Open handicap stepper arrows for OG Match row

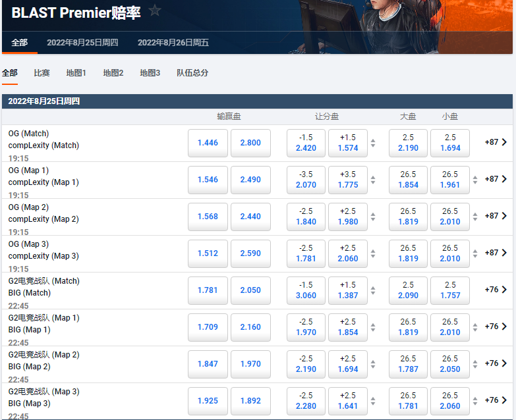pos(373,143)
